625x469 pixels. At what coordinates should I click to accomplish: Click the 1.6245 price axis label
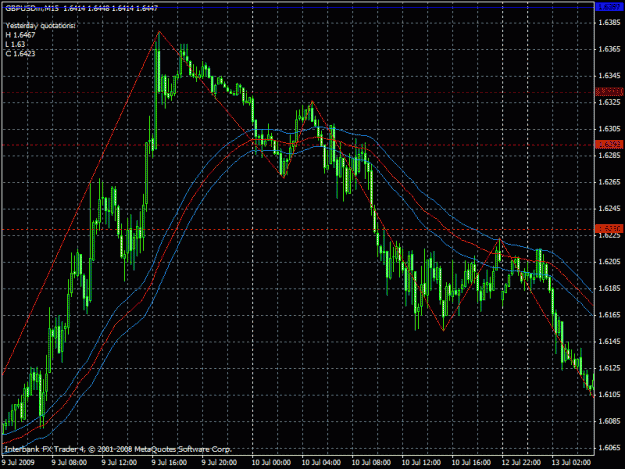(x=609, y=208)
